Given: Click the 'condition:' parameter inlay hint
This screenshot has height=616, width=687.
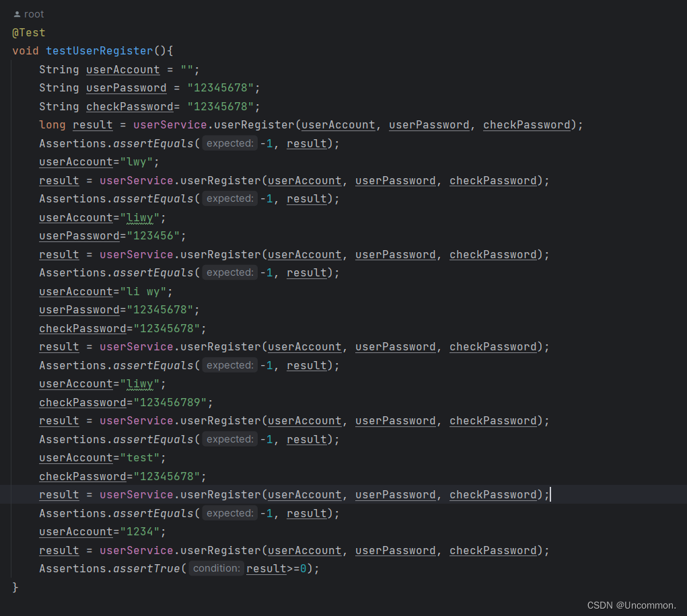Looking at the screenshot, I should [x=217, y=568].
